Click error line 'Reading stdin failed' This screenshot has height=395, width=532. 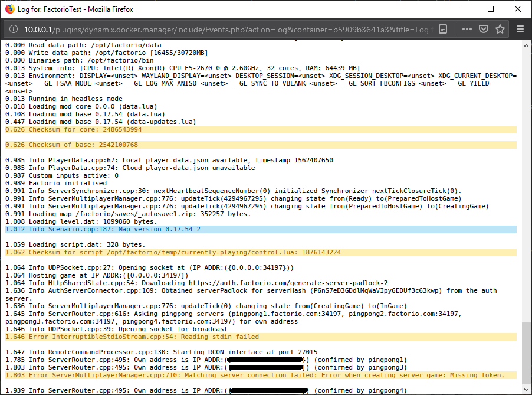tap(261, 337)
